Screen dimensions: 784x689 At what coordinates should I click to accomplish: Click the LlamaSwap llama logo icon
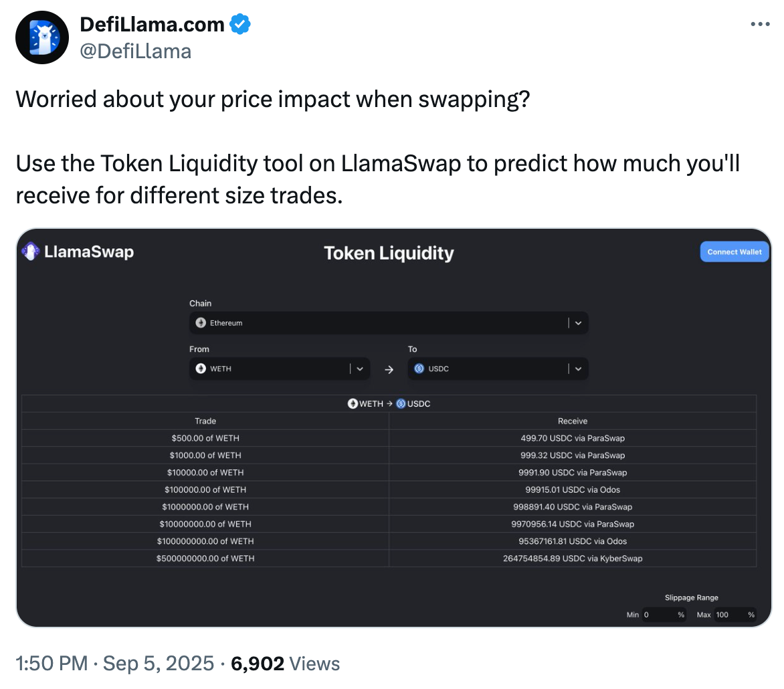click(x=31, y=252)
